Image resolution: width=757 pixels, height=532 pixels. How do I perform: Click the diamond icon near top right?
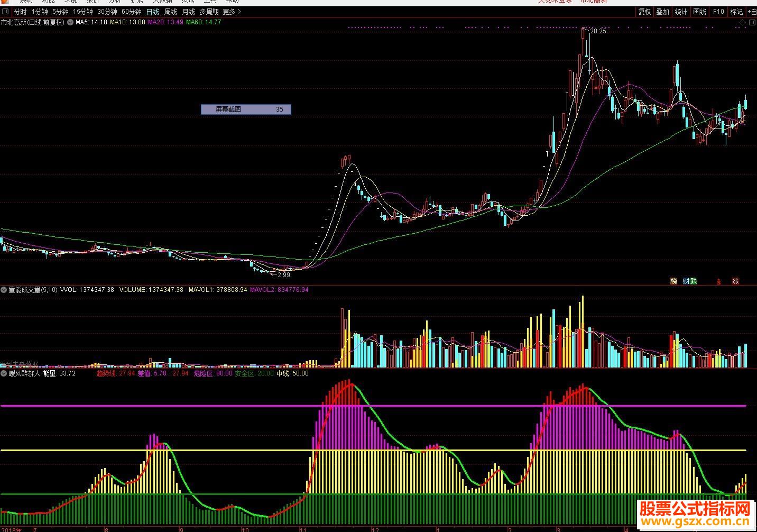pos(743,23)
